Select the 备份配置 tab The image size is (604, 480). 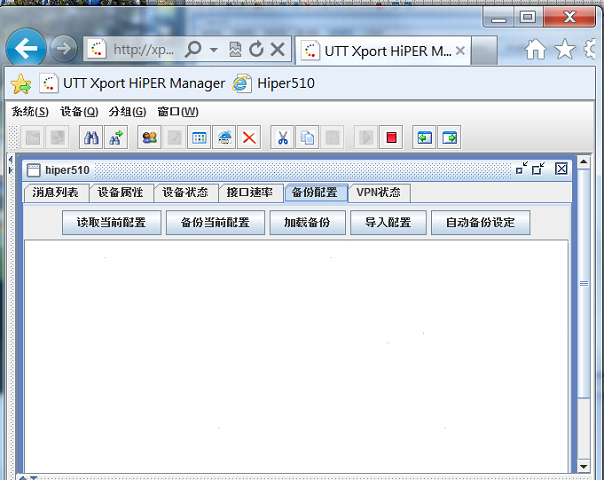point(315,192)
